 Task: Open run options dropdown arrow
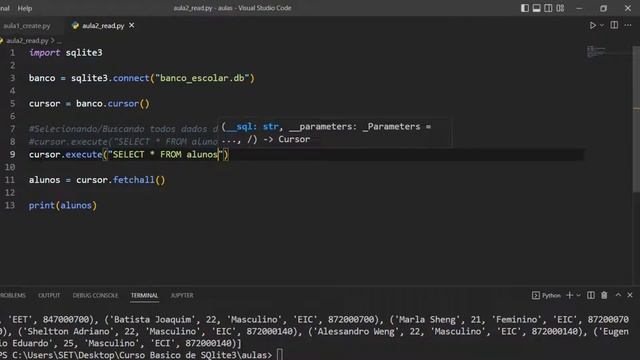tap(602, 25)
